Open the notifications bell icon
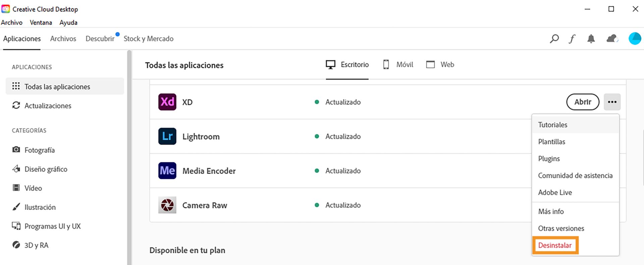The width and height of the screenshot is (644, 265). coord(591,39)
